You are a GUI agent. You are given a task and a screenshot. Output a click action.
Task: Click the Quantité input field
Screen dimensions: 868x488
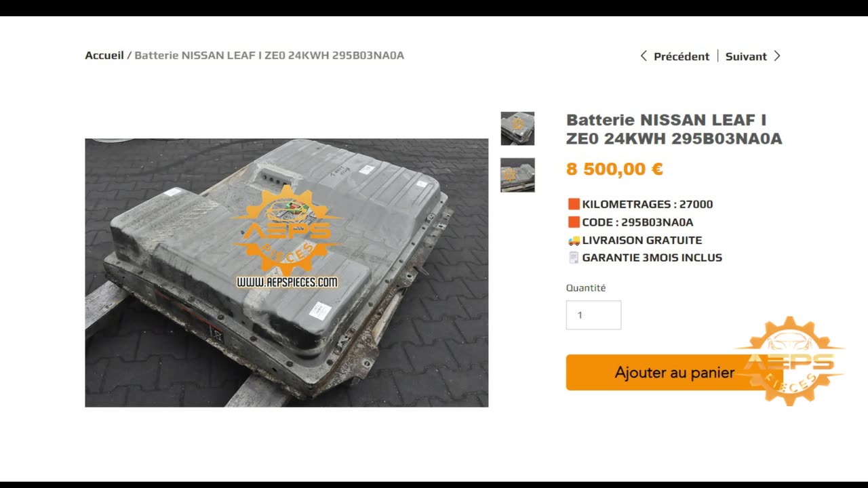[x=593, y=315]
